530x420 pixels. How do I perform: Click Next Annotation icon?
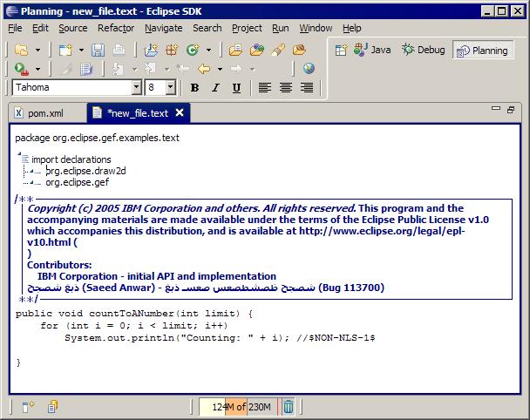pyautogui.click(x=118, y=69)
